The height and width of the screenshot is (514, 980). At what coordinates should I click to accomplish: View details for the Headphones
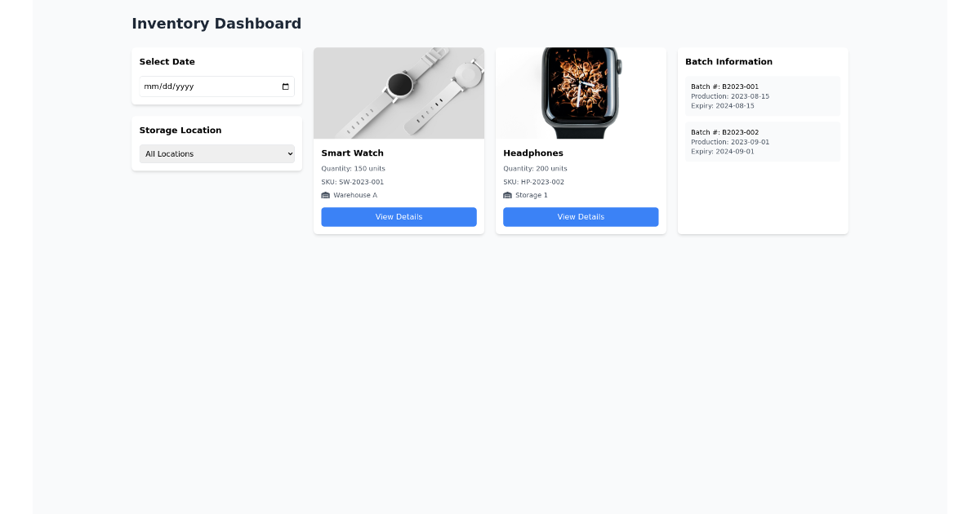580,217
